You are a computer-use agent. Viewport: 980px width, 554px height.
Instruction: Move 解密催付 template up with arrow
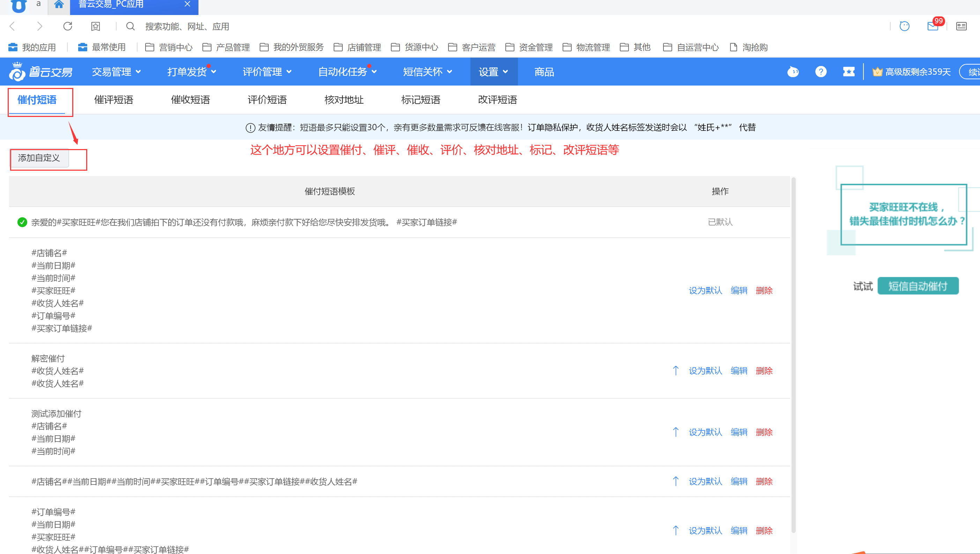pyautogui.click(x=676, y=371)
